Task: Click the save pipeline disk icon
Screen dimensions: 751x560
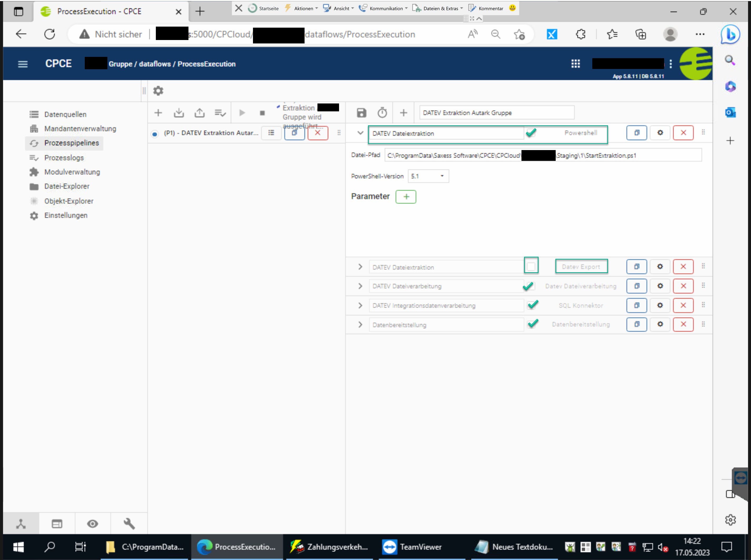Action: (361, 112)
